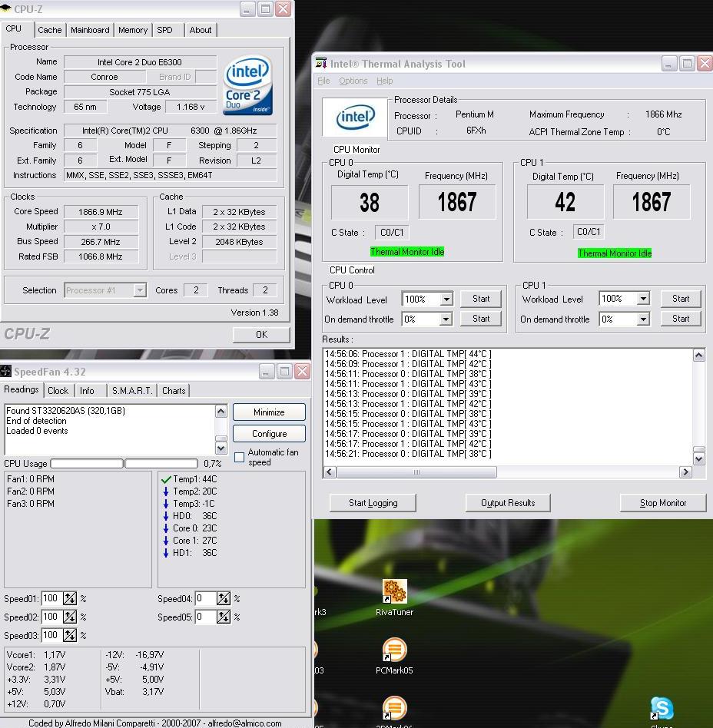
Task: Click the Temp2 blue down arrow icon
Action: (166, 491)
